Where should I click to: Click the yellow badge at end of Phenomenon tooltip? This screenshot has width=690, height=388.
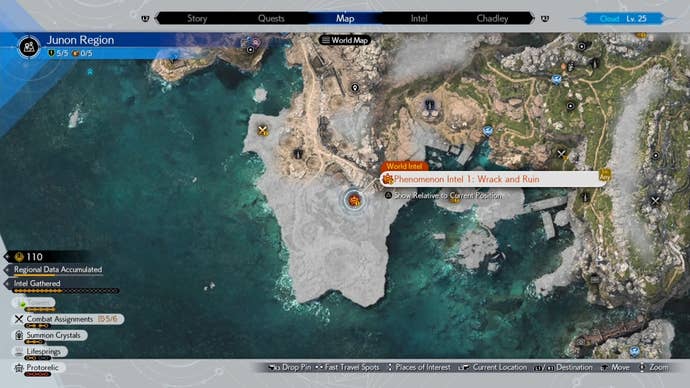pyautogui.click(x=605, y=175)
